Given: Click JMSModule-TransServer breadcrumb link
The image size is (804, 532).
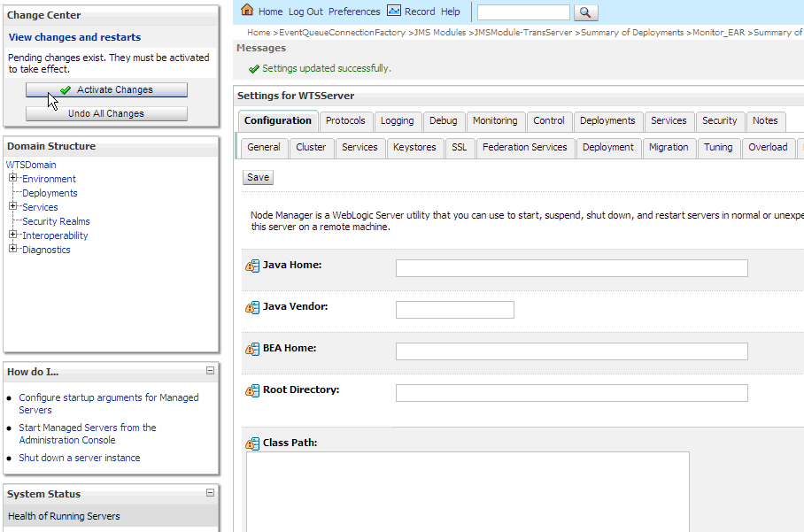Looking at the screenshot, I should point(523,33).
